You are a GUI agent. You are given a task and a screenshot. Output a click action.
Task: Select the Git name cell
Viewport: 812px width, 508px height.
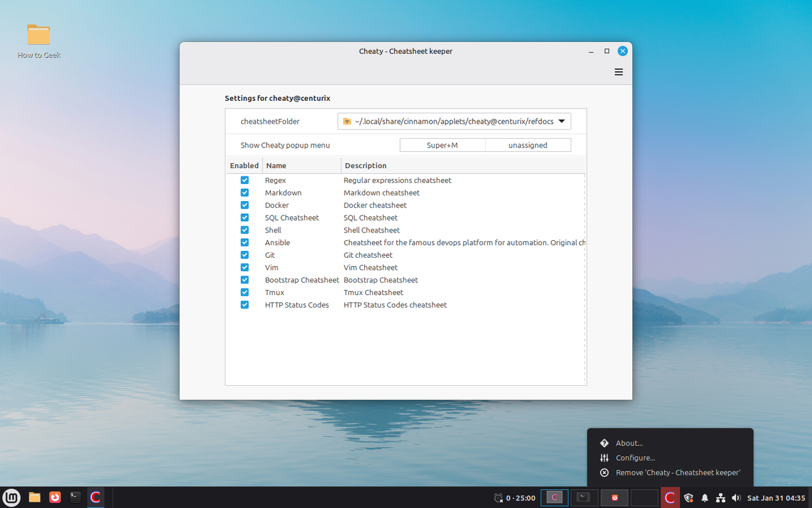click(x=270, y=255)
